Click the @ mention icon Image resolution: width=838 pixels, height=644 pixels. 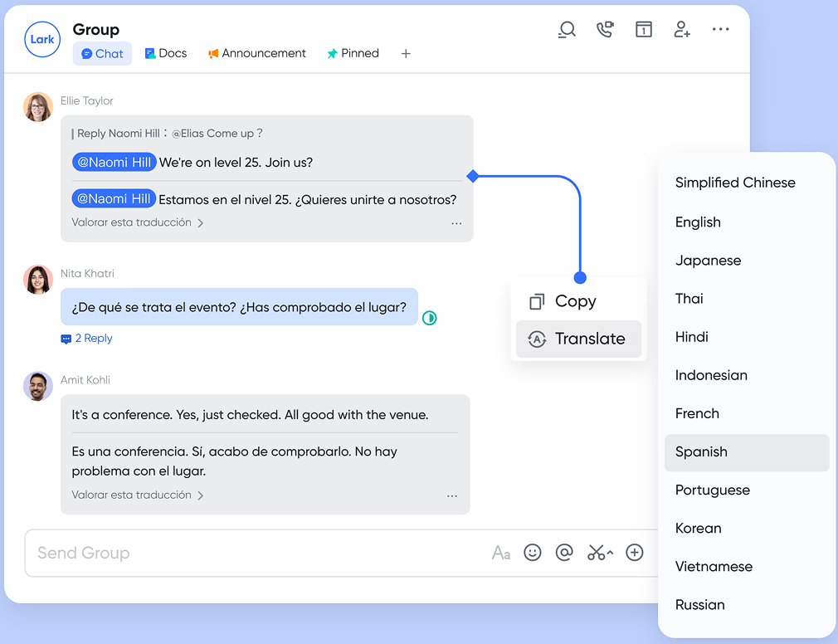tap(564, 553)
